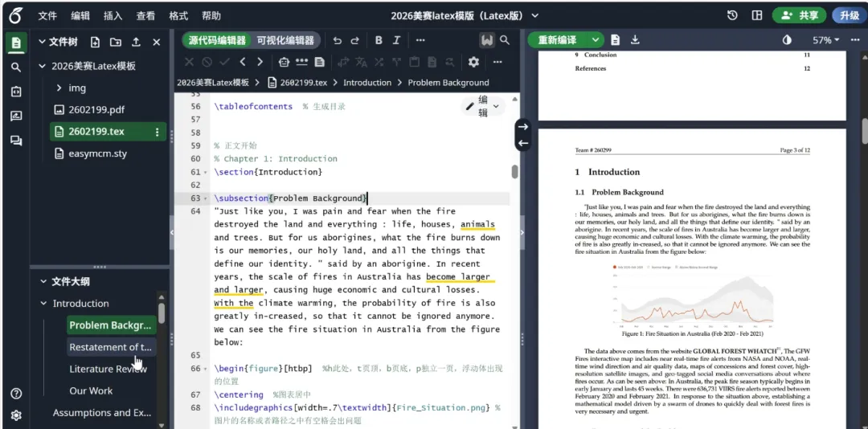
Task: Create a new file in file tree
Action: [x=95, y=42]
